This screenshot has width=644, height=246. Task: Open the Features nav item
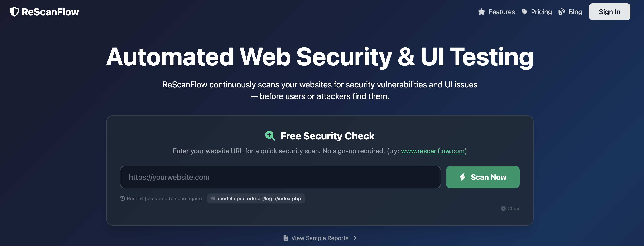point(501,12)
